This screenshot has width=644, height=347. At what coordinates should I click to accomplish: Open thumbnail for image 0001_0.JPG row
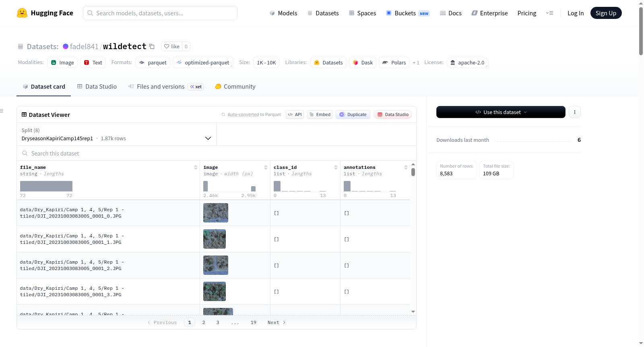pyautogui.click(x=216, y=213)
